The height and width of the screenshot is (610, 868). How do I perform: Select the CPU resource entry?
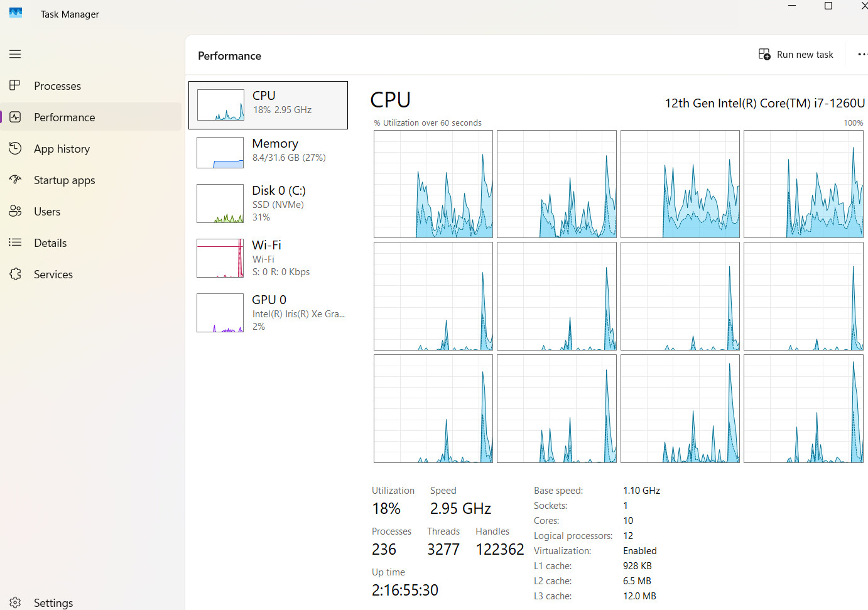(x=268, y=105)
